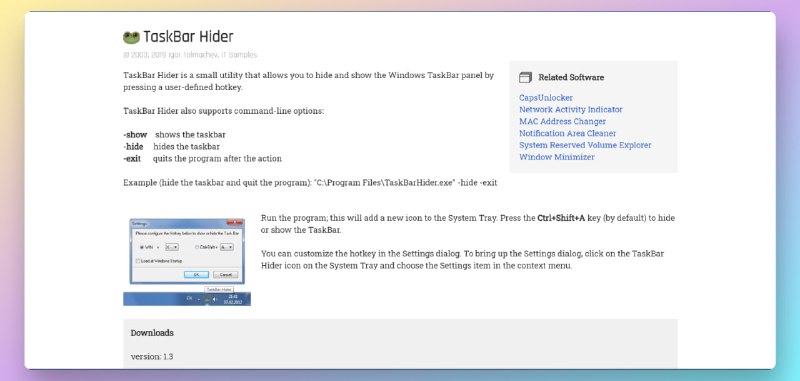Open the Window Minimizer link
Viewport: 800px width, 381px height.
556,157
